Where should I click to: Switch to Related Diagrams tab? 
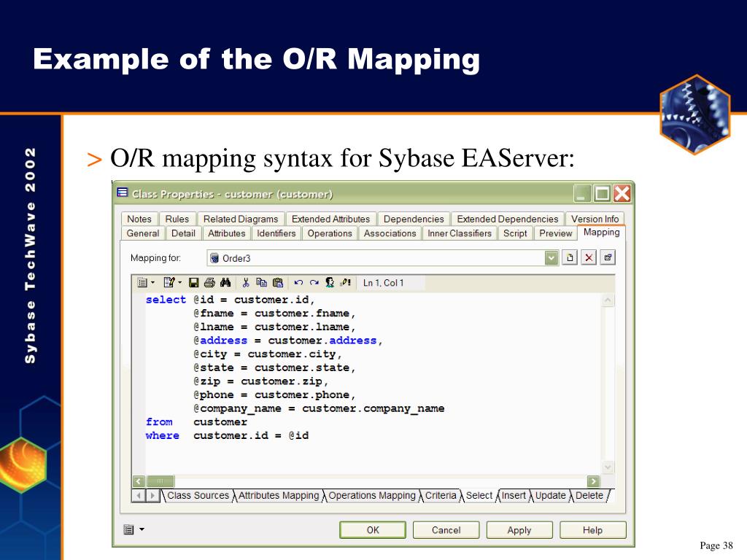tap(241, 219)
